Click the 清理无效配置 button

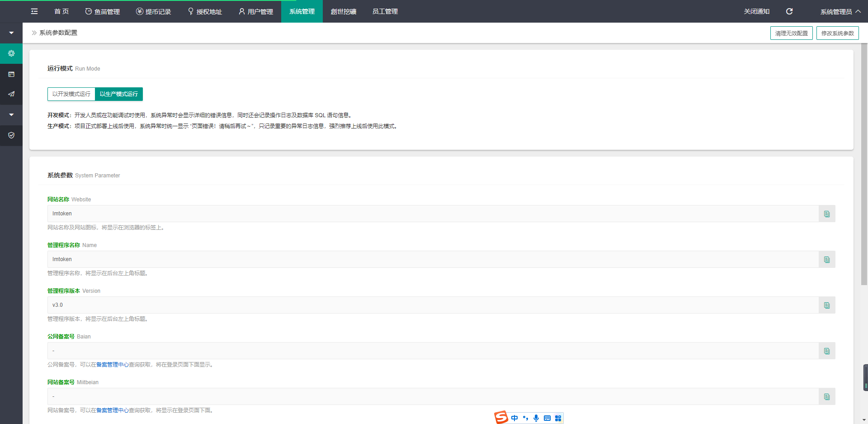(x=791, y=33)
